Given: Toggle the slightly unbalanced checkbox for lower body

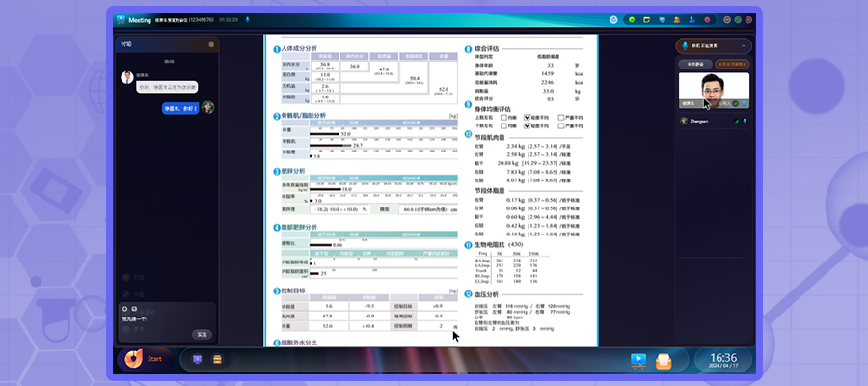Looking at the screenshot, I should point(528,126).
